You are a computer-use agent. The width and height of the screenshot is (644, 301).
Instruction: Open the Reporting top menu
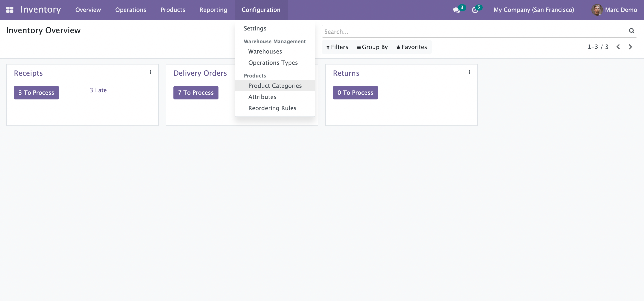[213, 10]
